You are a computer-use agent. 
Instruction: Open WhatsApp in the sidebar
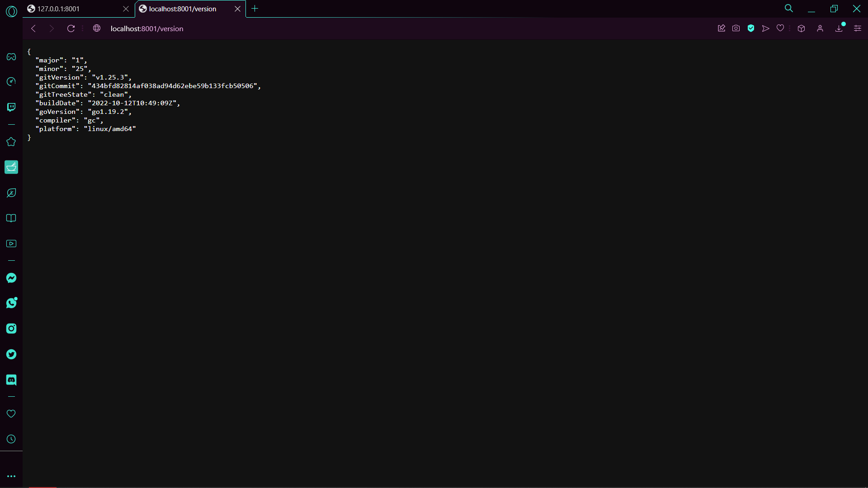[x=11, y=303]
